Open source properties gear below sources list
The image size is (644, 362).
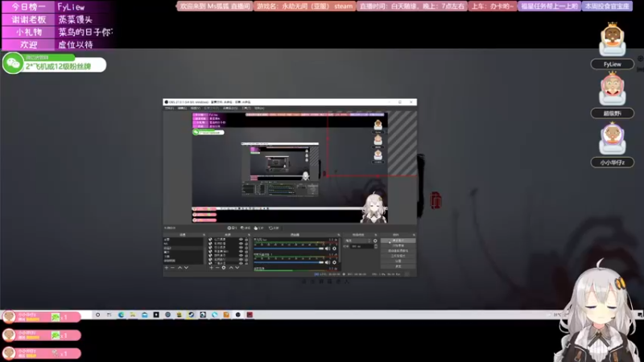pyautogui.click(x=224, y=268)
